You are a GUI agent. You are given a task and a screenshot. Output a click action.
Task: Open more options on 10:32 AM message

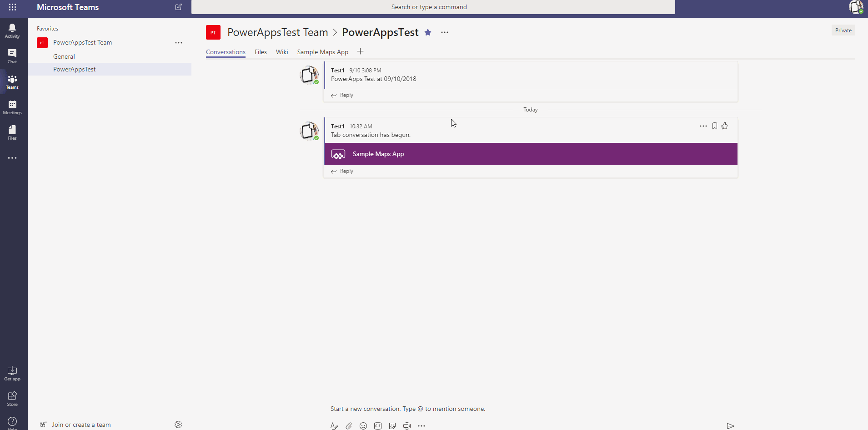[703, 126]
